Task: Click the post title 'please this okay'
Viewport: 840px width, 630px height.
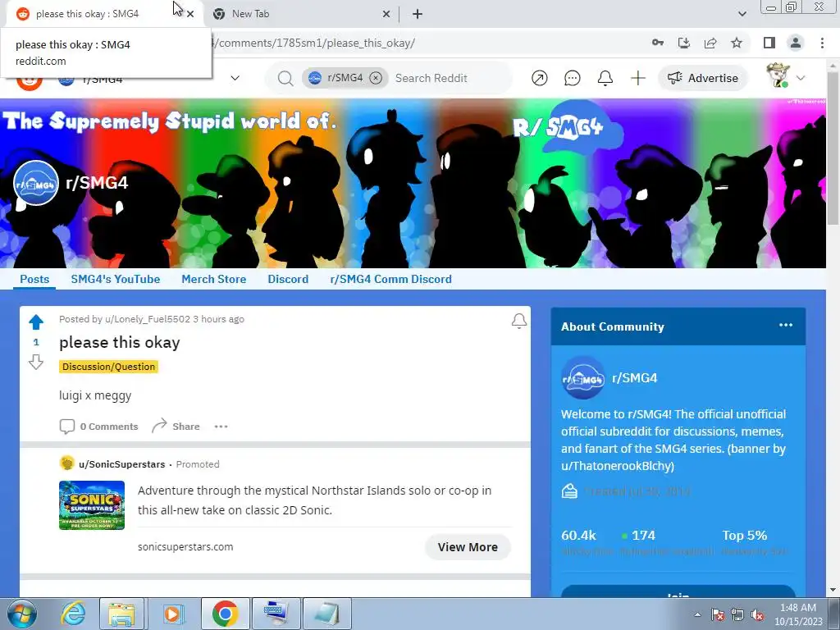Action: click(120, 342)
